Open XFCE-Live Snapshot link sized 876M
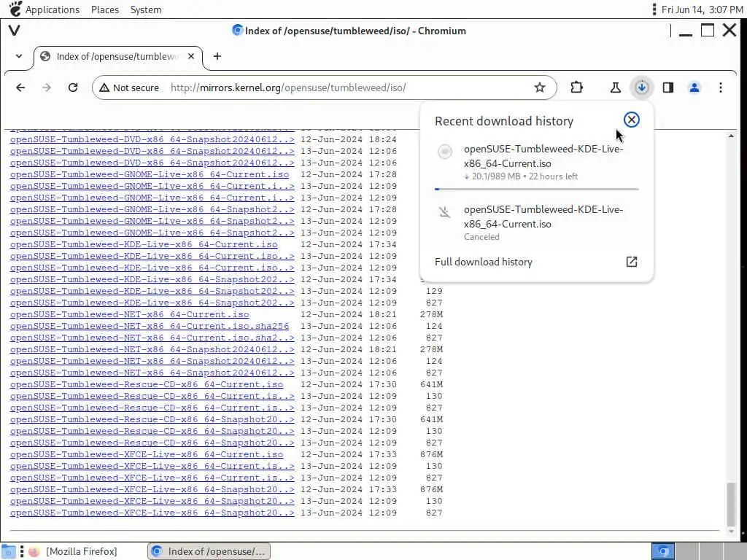Image resolution: width=747 pixels, height=560 pixels. tap(152, 489)
